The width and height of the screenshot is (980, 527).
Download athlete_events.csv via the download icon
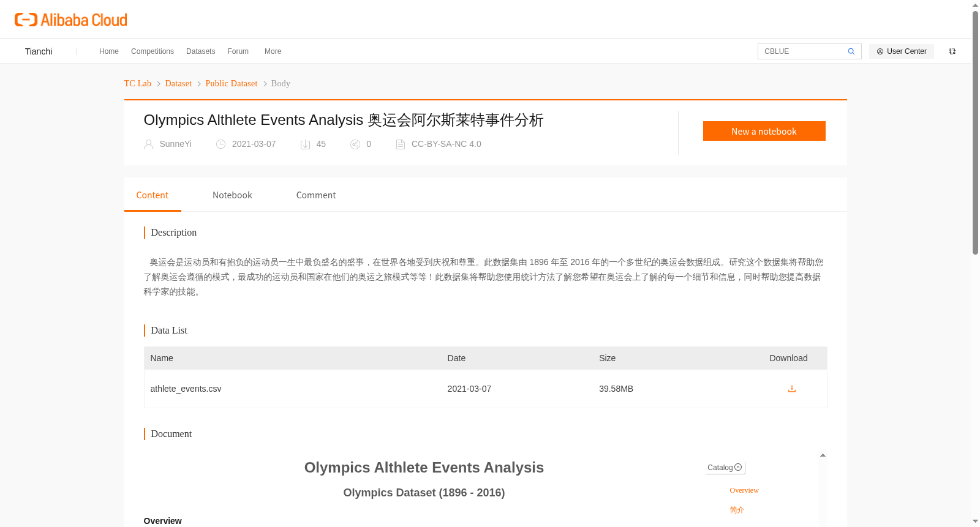(x=791, y=389)
